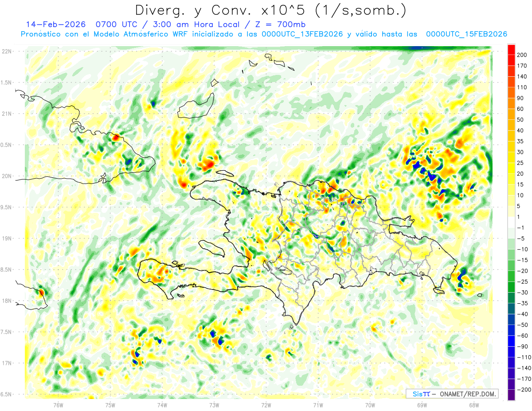The height and width of the screenshot is (411, 532).
Task: Click the positive '35' label on the color scale
Action: pyautogui.click(x=521, y=141)
